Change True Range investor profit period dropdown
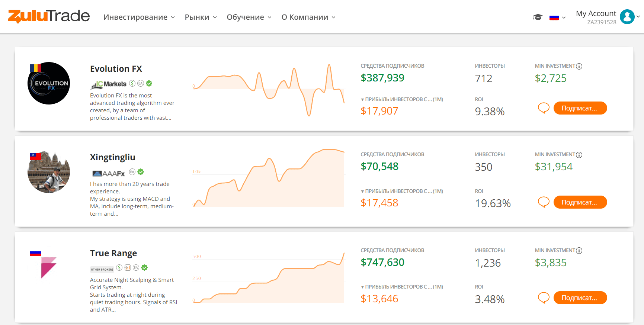 coord(402,287)
